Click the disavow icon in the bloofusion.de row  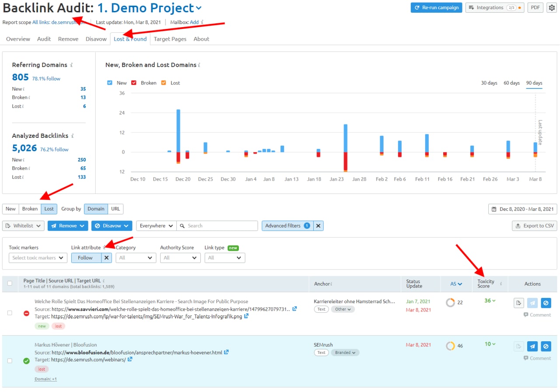pos(546,346)
